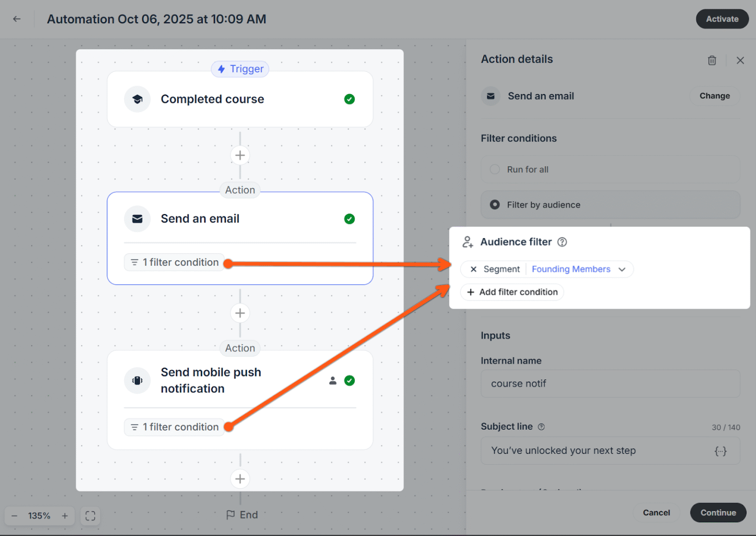Viewport: 756px width, 536px height.
Task: Add step after push notification action
Action: pyautogui.click(x=240, y=479)
